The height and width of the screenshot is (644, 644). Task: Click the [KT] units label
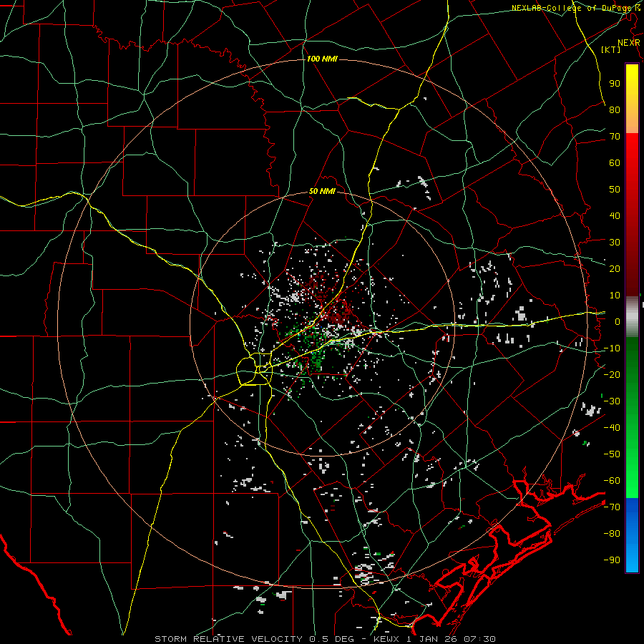click(611, 49)
